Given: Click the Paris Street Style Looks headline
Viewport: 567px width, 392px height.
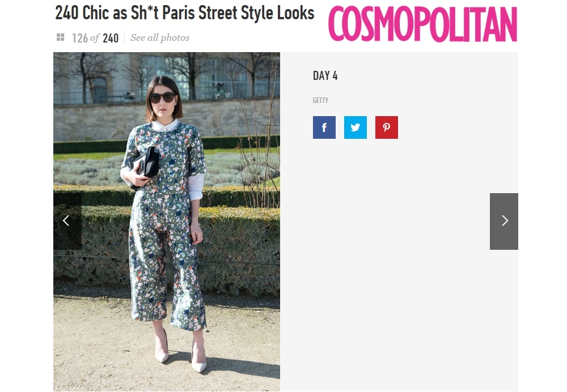Looking at the screenshot, I should (184, 13).
